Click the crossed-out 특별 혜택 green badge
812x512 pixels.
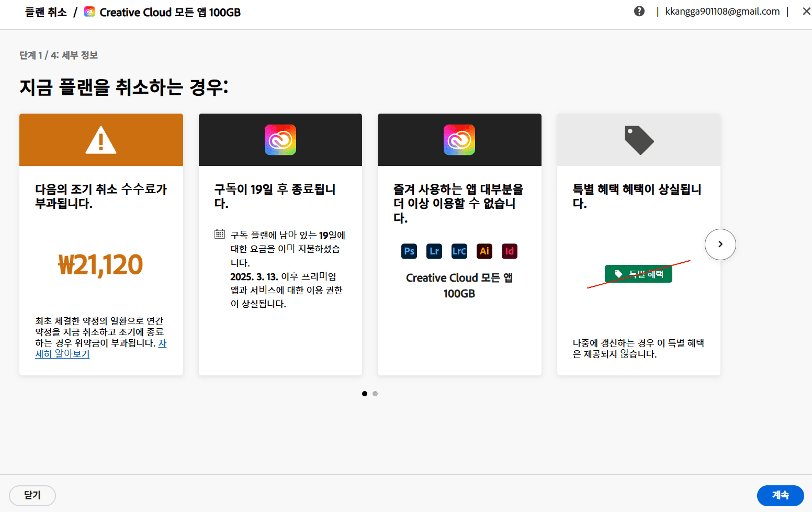(638, 274)
